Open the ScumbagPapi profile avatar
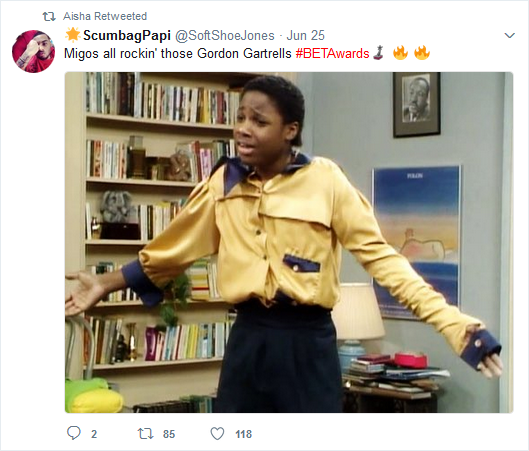 (x=33, y=51)
